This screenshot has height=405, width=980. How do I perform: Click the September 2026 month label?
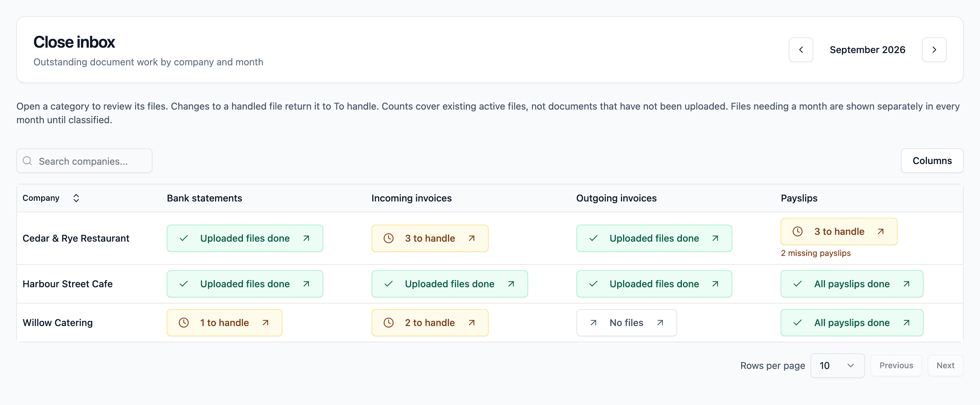pyautogui.click(x=867, y=49)
